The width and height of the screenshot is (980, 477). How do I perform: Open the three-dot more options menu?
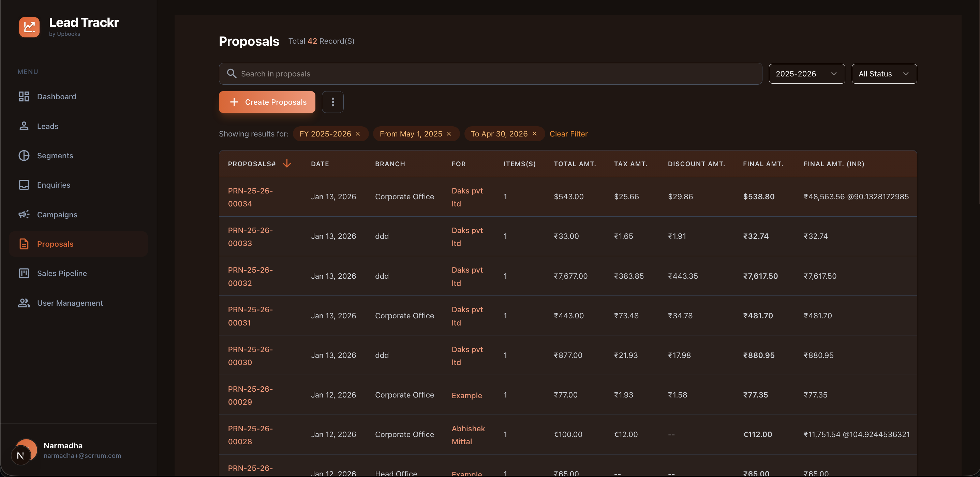(332, 102)
